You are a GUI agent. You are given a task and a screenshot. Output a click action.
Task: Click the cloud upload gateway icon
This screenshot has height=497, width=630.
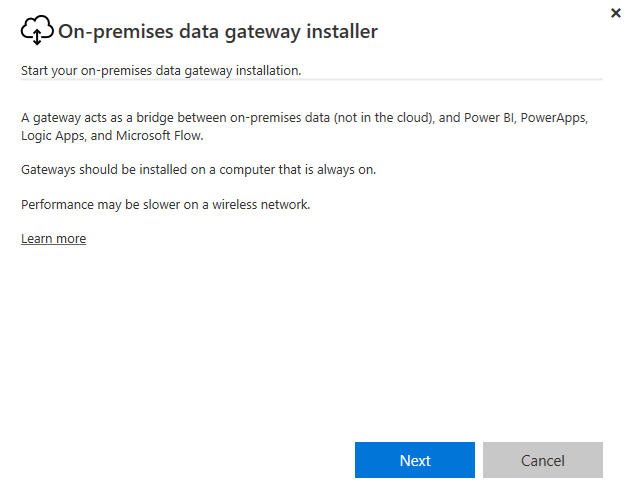pyautogui.click(x=37, y=30)
